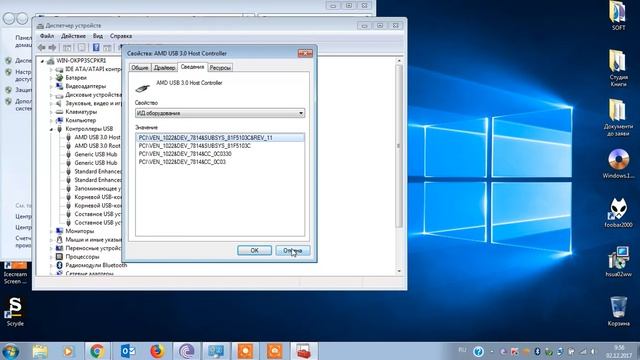This screenshot has height=360, width=640.
Task: Open the Свойство property dropdown
Action: tap(220, 113)
